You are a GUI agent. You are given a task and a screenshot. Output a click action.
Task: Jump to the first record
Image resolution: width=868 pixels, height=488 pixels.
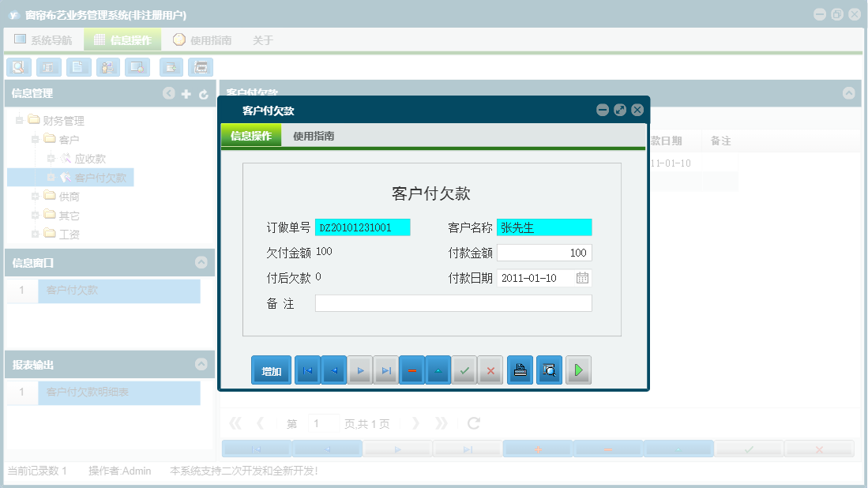(307, 370)
